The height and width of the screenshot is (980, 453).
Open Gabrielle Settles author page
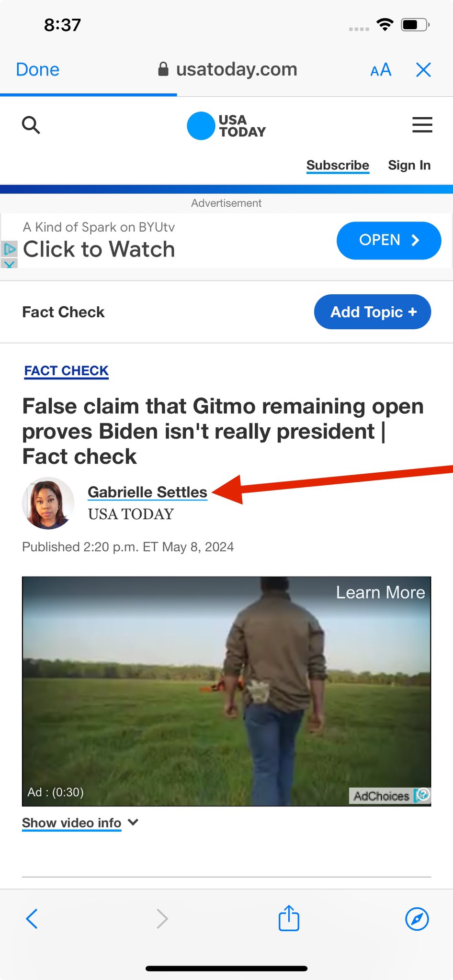[x=147, y=492]
